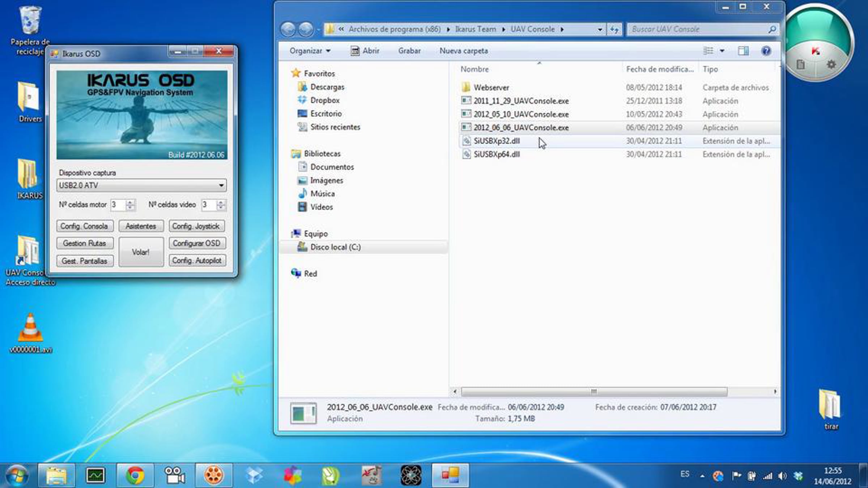Select SiUSBXp32.dll file
Image resolution: width=868 pixels, height=488 pixels.
(497, 141)
